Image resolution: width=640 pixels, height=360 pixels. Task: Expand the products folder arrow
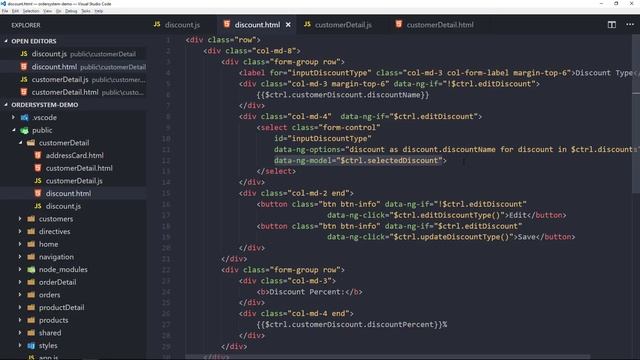20,320
